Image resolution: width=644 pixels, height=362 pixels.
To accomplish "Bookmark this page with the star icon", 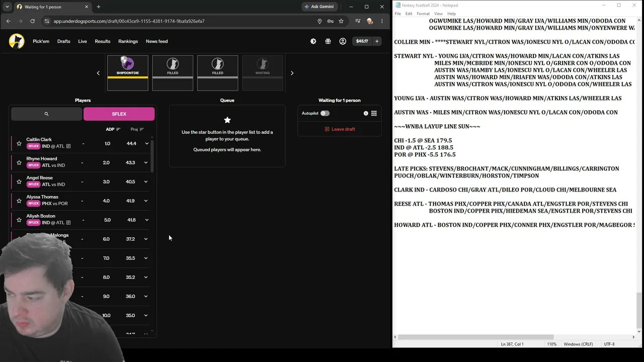I will point(341,21).
